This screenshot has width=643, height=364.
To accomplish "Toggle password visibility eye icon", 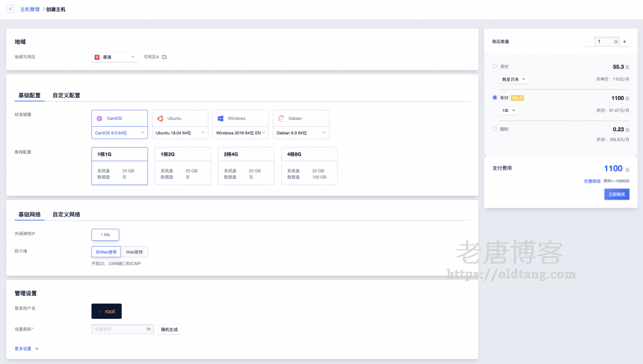I will [149, 329].
